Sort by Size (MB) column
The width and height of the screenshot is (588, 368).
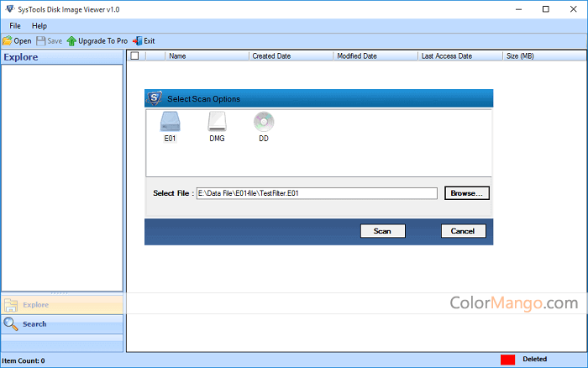(544, 56)
